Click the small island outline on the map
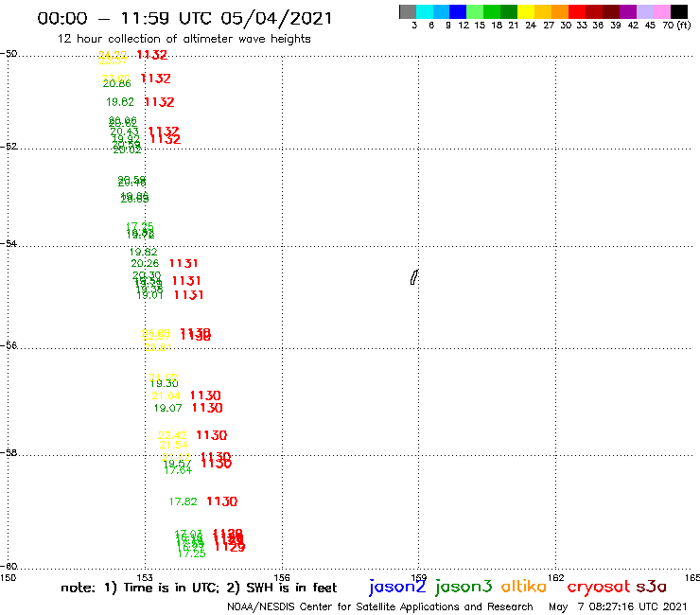Image resolution: width=700 pixels, height=615 pixels. 414,277
